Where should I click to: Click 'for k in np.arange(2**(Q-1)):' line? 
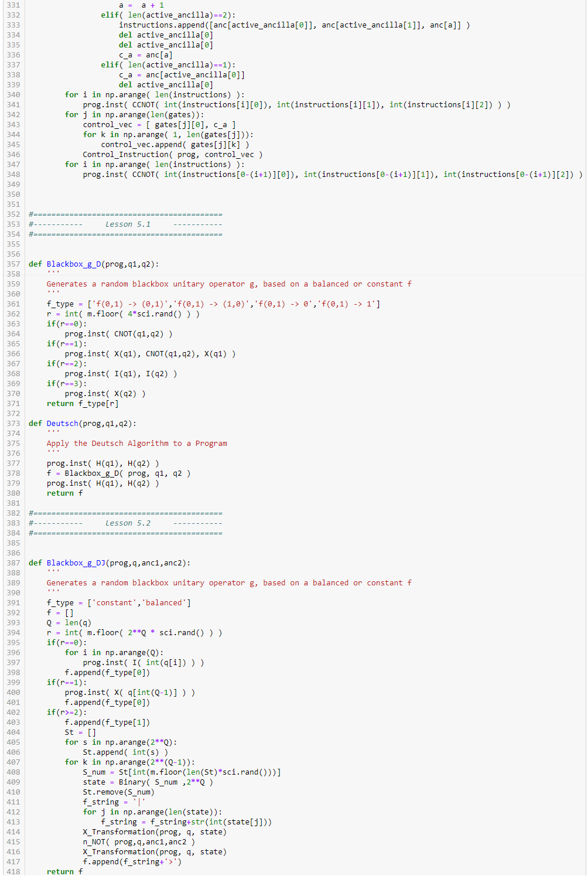click(130, 762)
